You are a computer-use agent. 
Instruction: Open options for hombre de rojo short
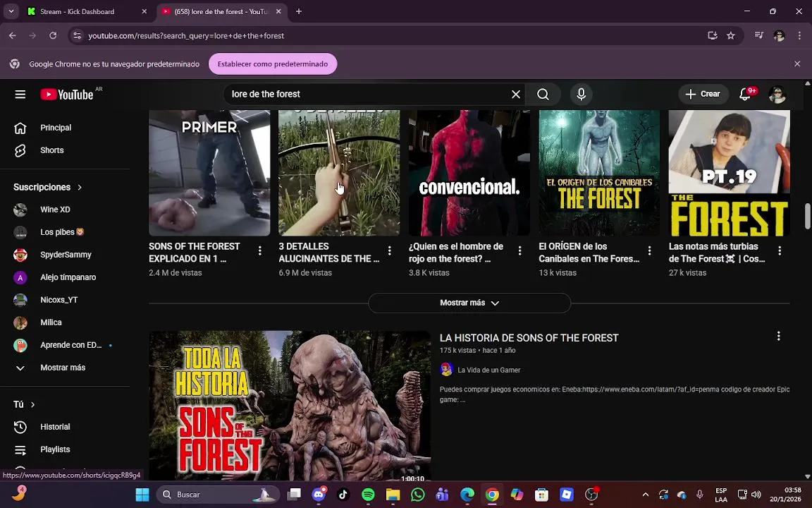point(519,251)
